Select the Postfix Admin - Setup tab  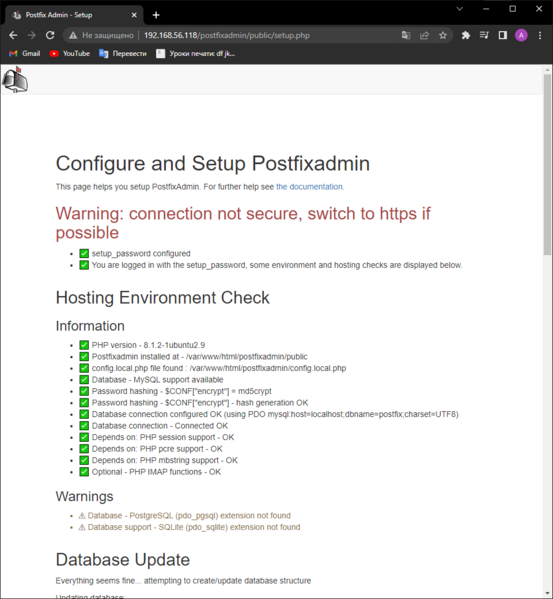pos(74,15)
